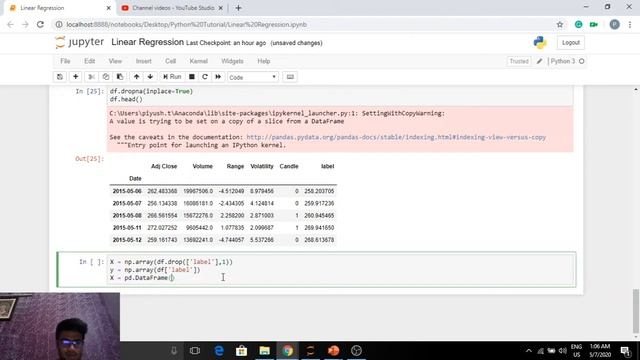The height and width of the screenshot is (360, 640).
Task: Open the Kernel menu
Action: click(x=198, y=61)
